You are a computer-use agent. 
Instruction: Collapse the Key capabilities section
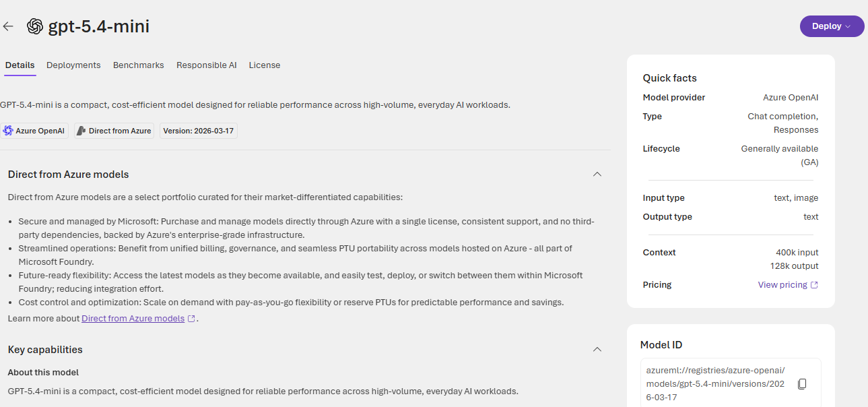[597, 350]
